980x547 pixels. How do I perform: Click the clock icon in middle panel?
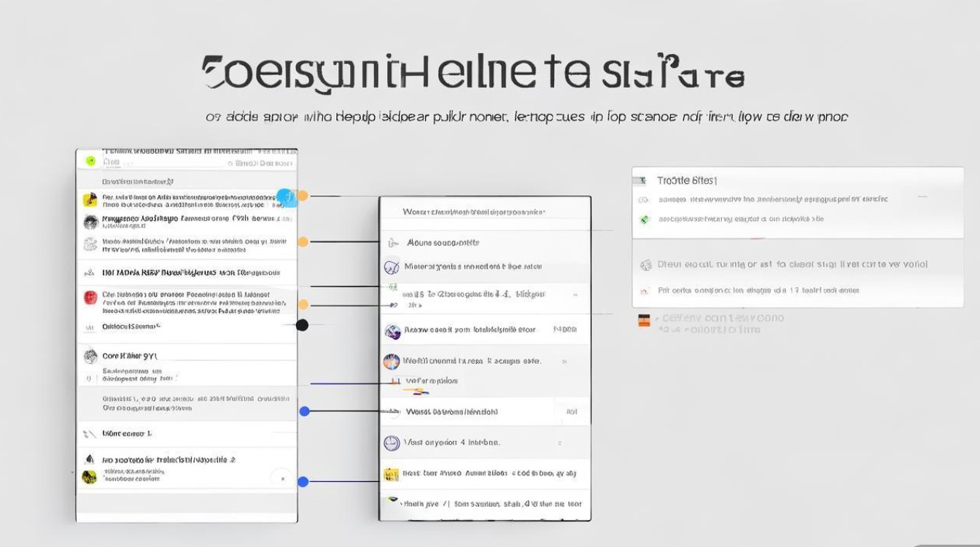tap(392, 443)
